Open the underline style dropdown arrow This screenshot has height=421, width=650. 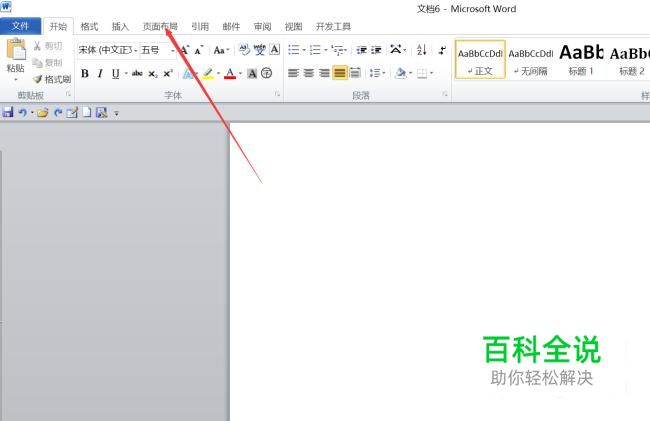(x=126, y=74)
